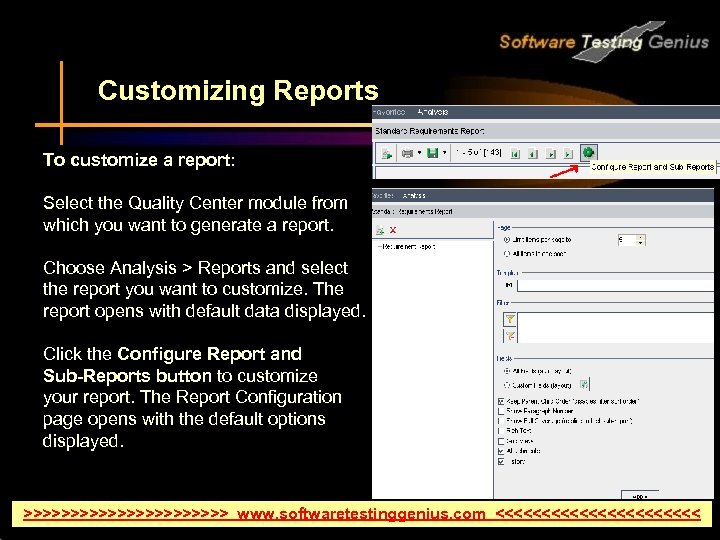
Task: Select the Limit items per page radio button
Action: [x=507, y=240]
